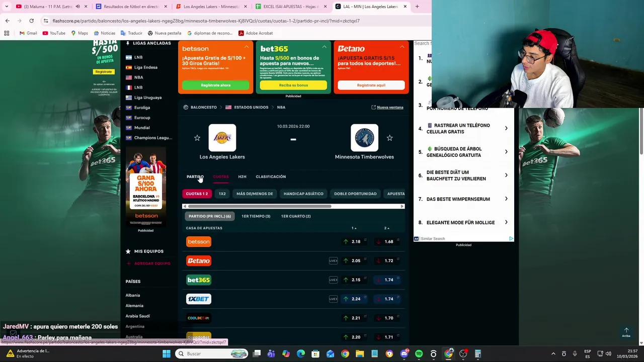Open Arabia Saudí in countries list
Image resolution: width=644 pixels, height=362 pixels.
(x=137, y=316)
